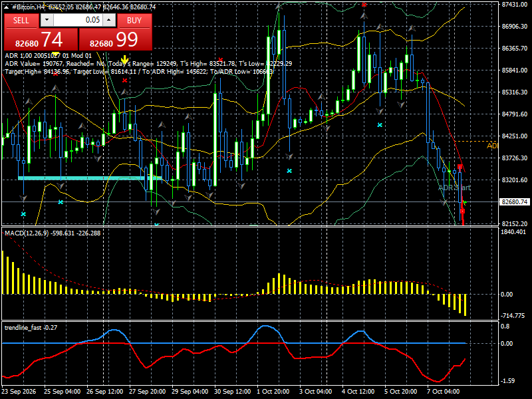The image size is (532, 399).
Task: Click the red BUY button
Action: (134, 21)
